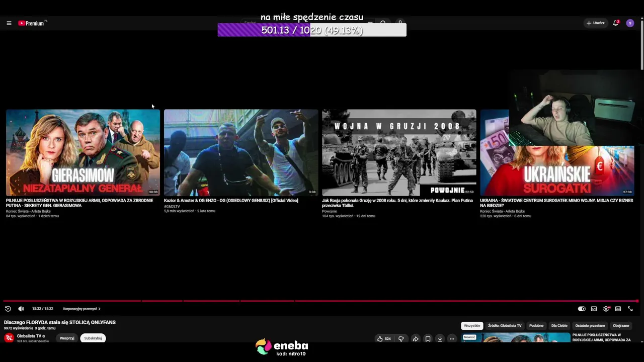Click the Dlaczego FLORYDA video title
This screenshot has height=362, width=644.
coord(60,322)
